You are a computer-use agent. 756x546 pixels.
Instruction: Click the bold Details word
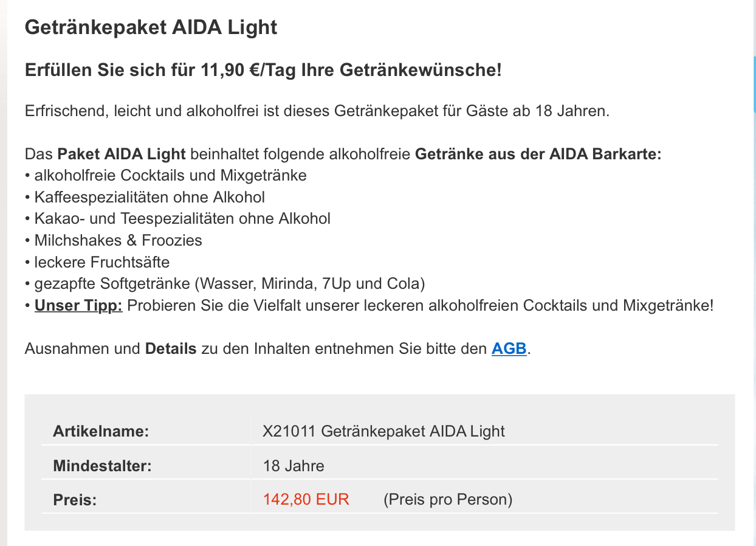171,349
